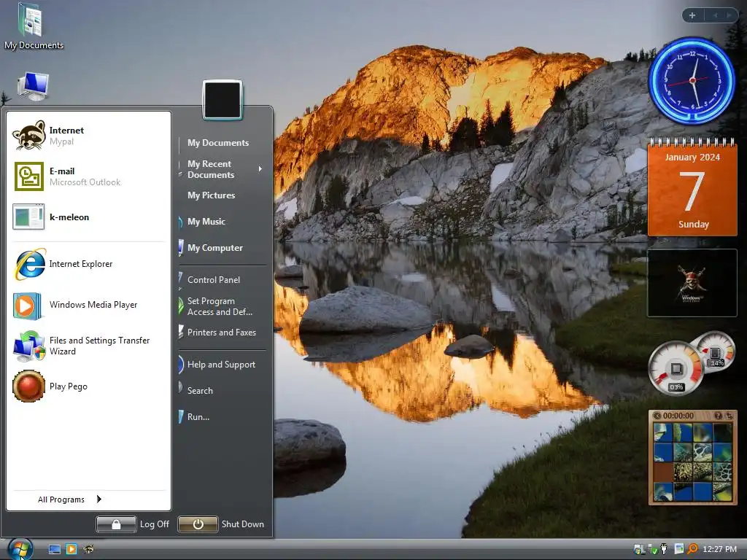Click the user account picture tile
Viewport: 747px width, 560px height.
click(x=222, y=99)
